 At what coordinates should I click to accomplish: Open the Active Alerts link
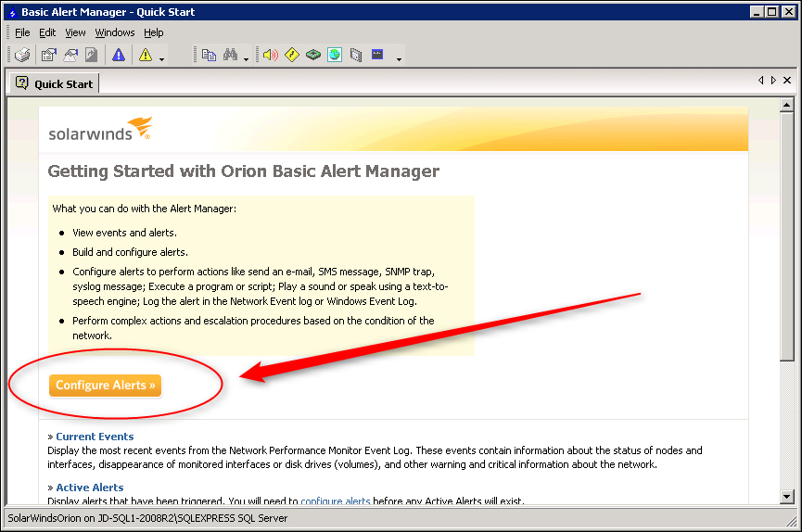pos(90,488)
